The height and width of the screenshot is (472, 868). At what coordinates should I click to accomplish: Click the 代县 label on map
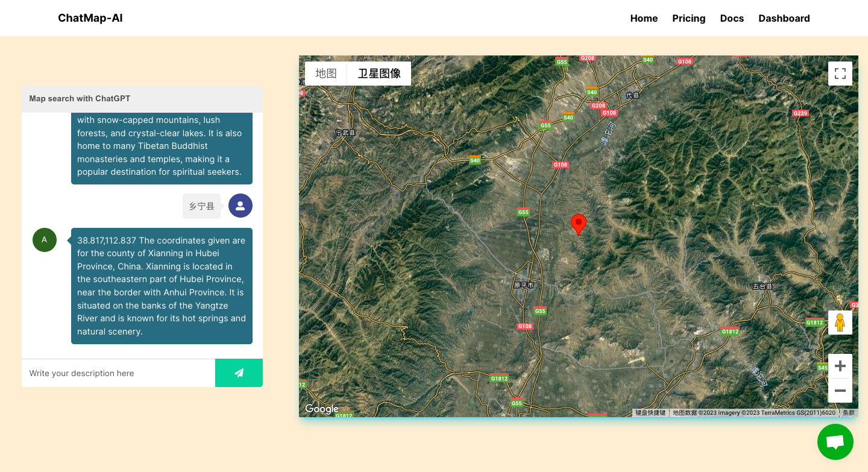(x=632, y=95)
